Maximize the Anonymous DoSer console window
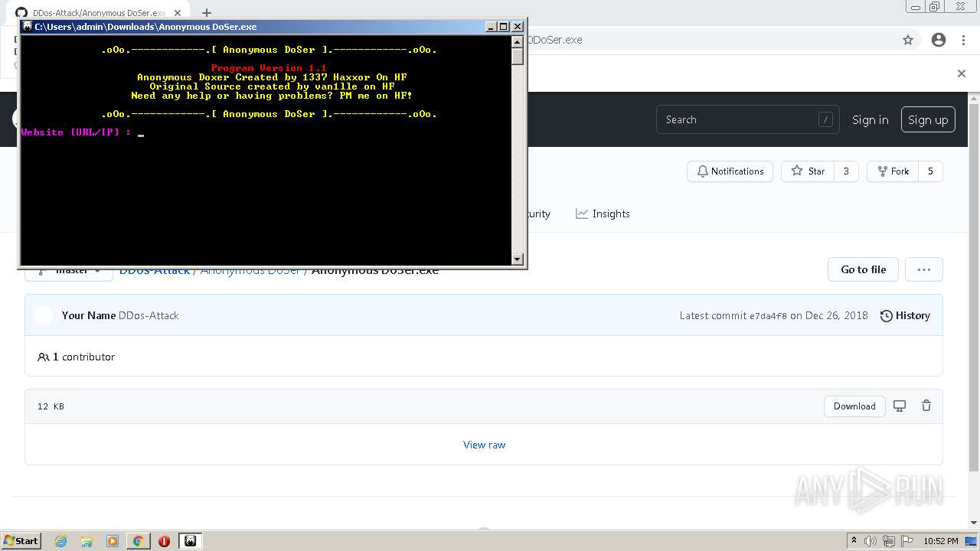Screen dimensions: 980x551 [x=503, y=26]
